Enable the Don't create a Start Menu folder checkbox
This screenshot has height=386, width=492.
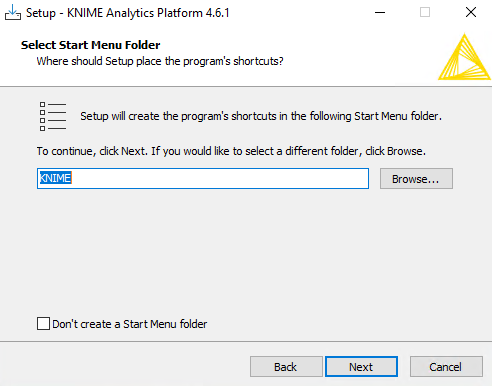(x=43, y=324)
